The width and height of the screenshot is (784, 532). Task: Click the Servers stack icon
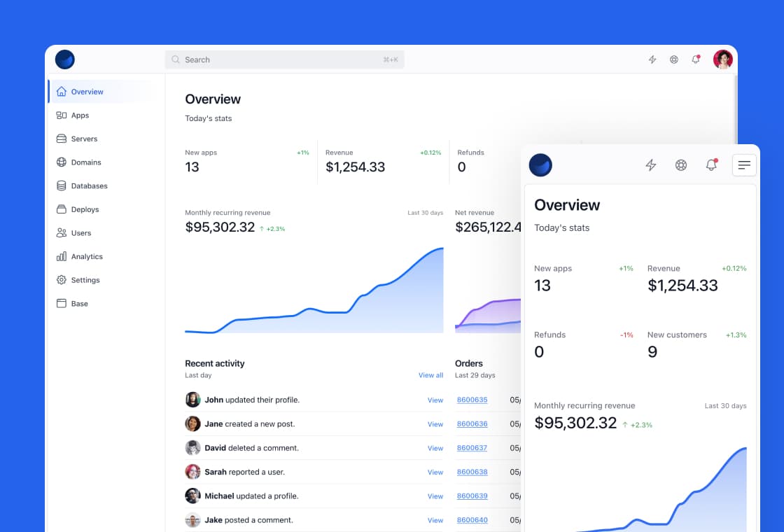62,139
